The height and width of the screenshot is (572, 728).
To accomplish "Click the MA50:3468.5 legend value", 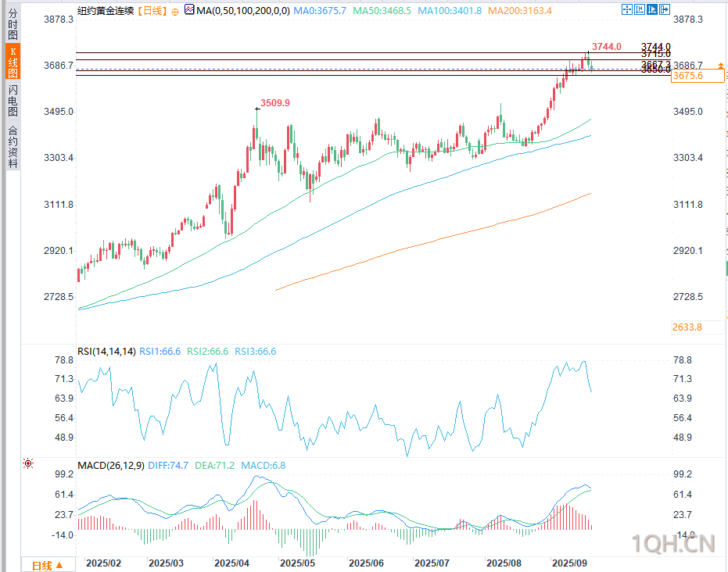I will 382,11.
